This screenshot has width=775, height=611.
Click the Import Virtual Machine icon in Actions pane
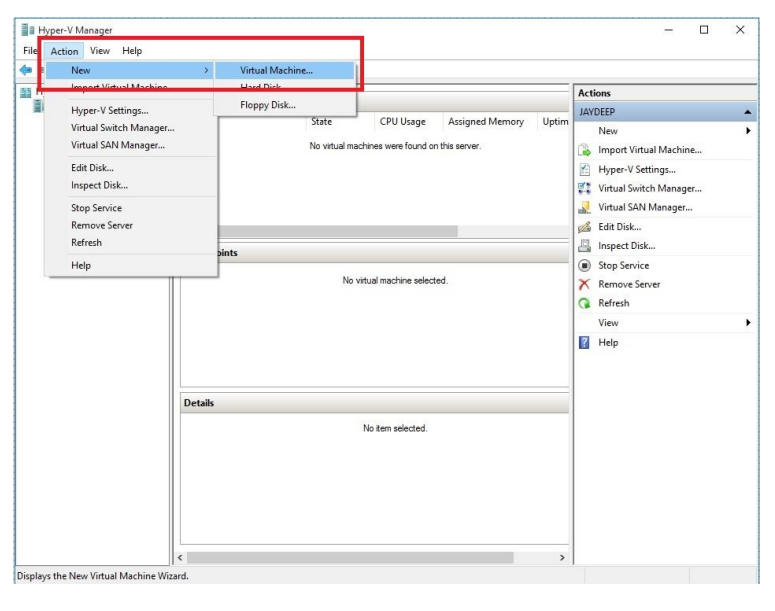[585, 150]
